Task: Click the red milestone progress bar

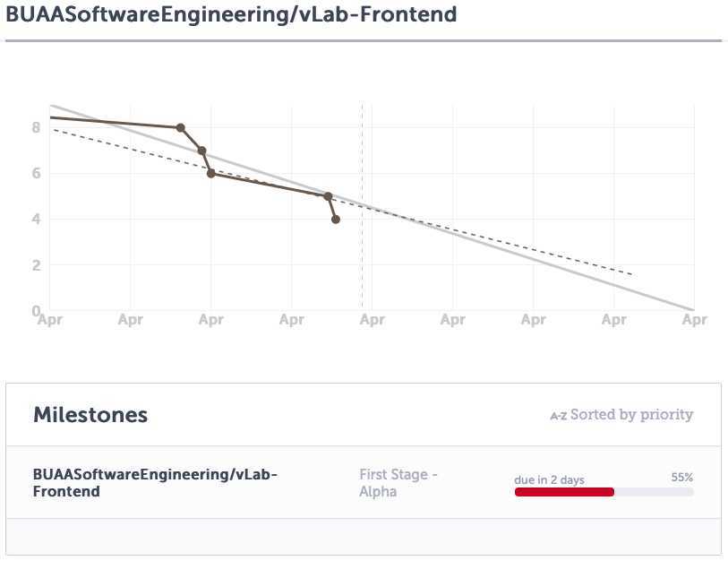Action: click(564, 492)
